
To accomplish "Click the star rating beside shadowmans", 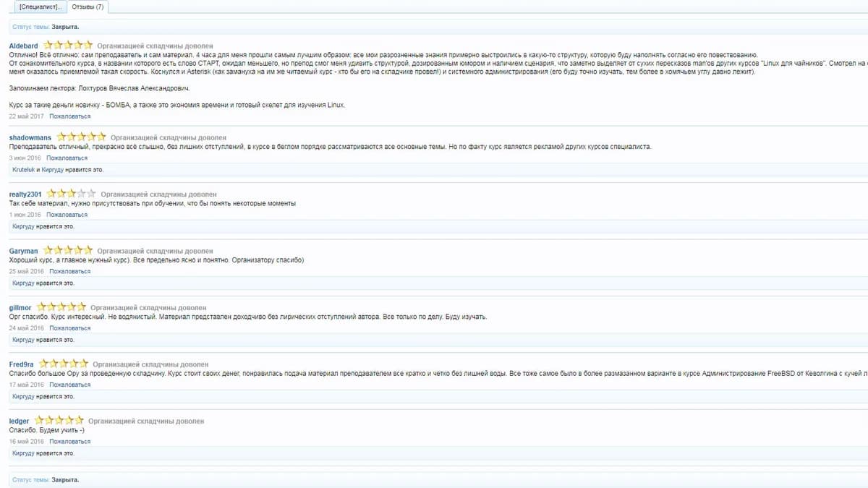I will coord(82,137).
